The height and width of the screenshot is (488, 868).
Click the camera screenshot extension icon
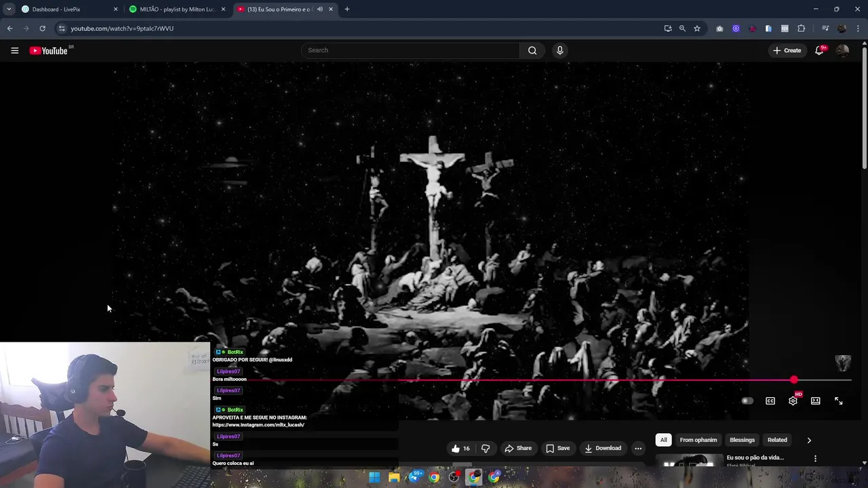(719, 28)
